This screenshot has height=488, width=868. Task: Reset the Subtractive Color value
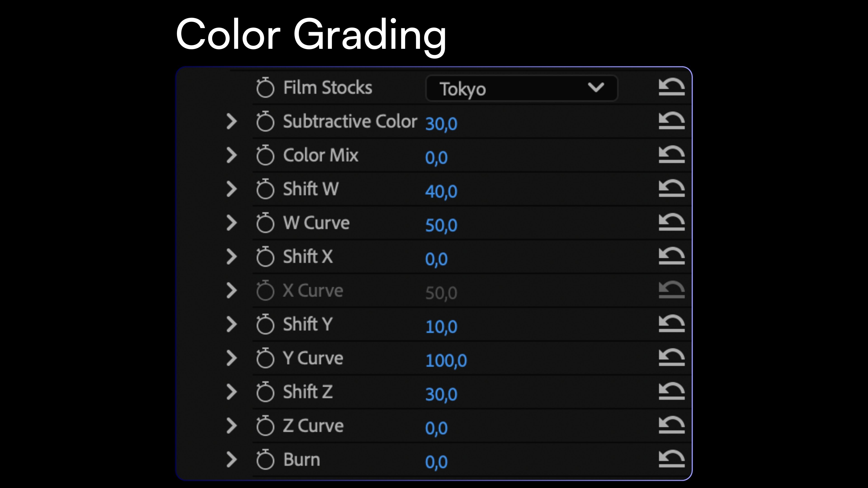(671, 121)
